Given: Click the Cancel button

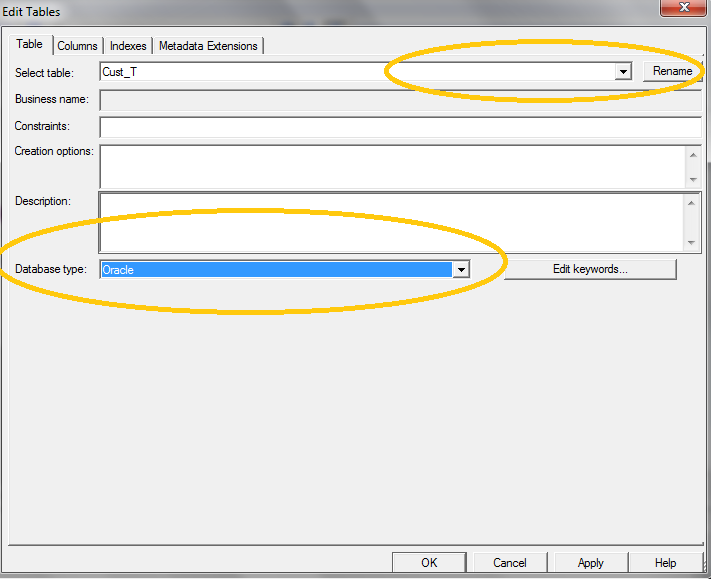Looking at the screenshot, I should pos(510,563).
